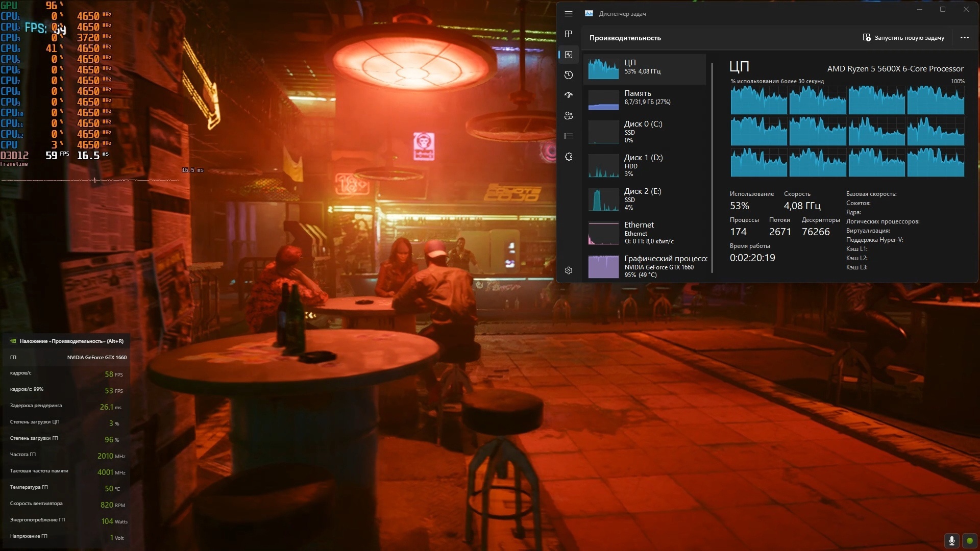
Task: Click 58 FPS value in NVIDIA overlay
Action: coord(114,374)
